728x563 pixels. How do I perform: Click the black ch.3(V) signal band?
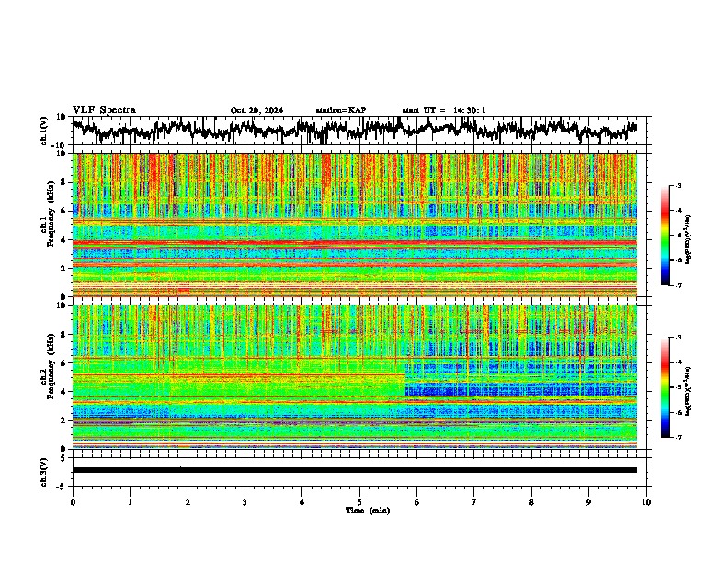point(355,470)
